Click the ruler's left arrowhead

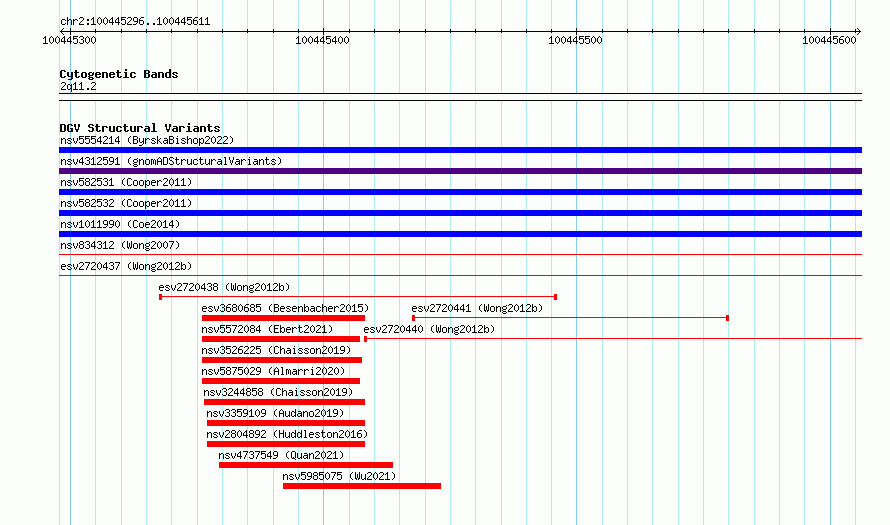pos(62,31)
